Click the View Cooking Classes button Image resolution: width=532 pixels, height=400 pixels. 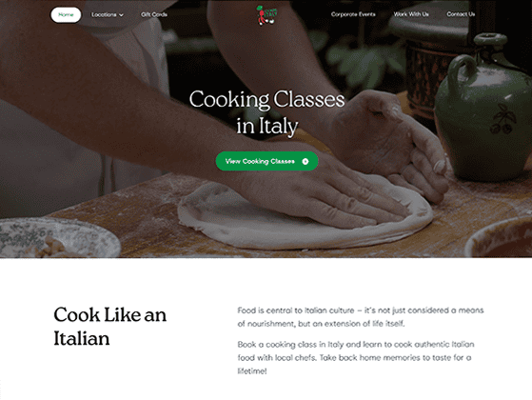tap(266, 161)
